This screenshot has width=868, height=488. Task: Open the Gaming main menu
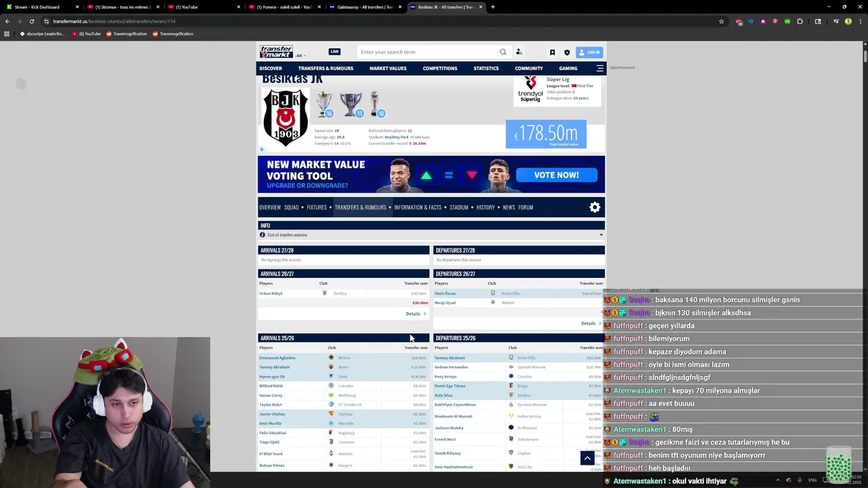pos(568,68)
